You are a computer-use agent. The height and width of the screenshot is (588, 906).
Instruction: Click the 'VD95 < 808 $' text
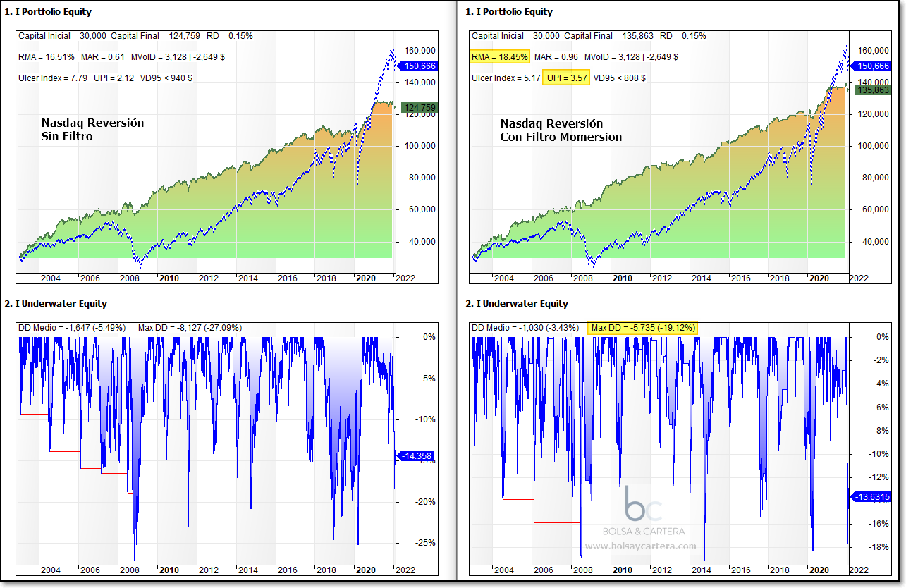620,78
